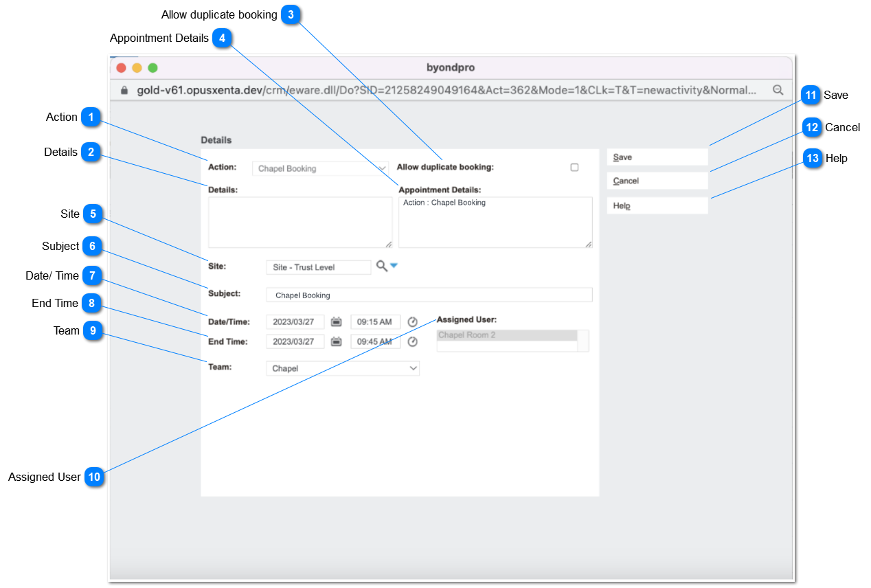Screen dimensions: 871x588
Task: Click the Site field showing Trust Level
Action: click(319, 267)
